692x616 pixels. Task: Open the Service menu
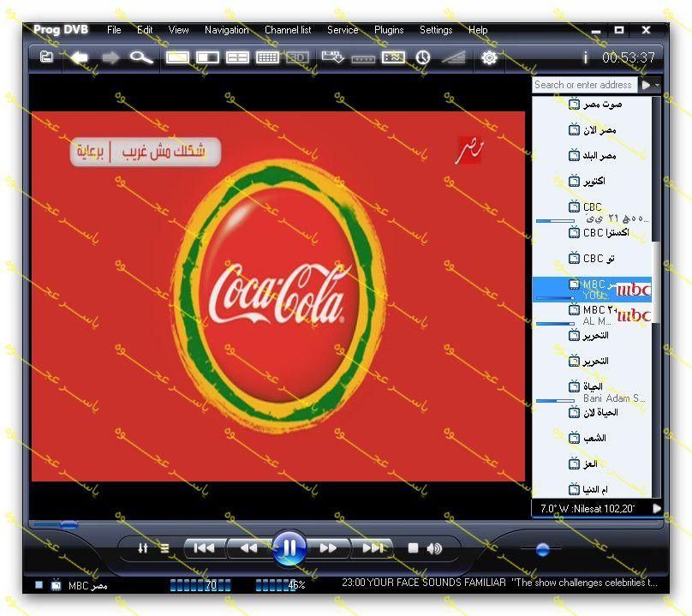pyautogui.click(x=343, y=30)
